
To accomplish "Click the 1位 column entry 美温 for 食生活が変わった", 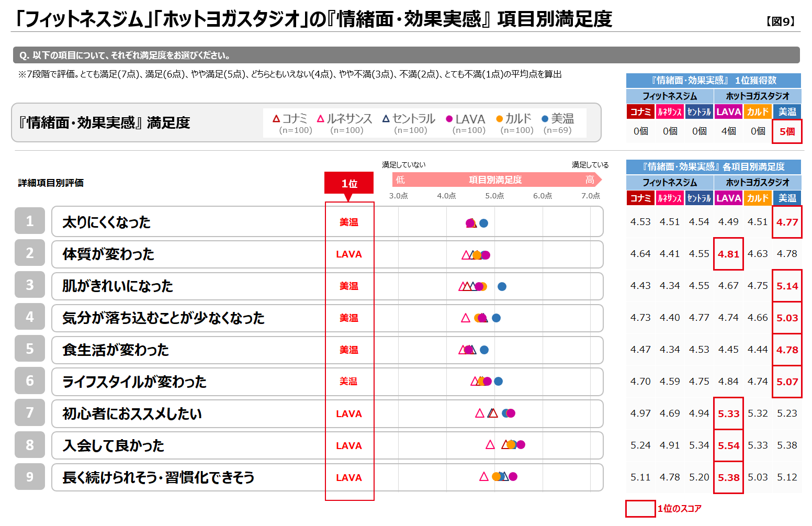I will coord(349,350).
